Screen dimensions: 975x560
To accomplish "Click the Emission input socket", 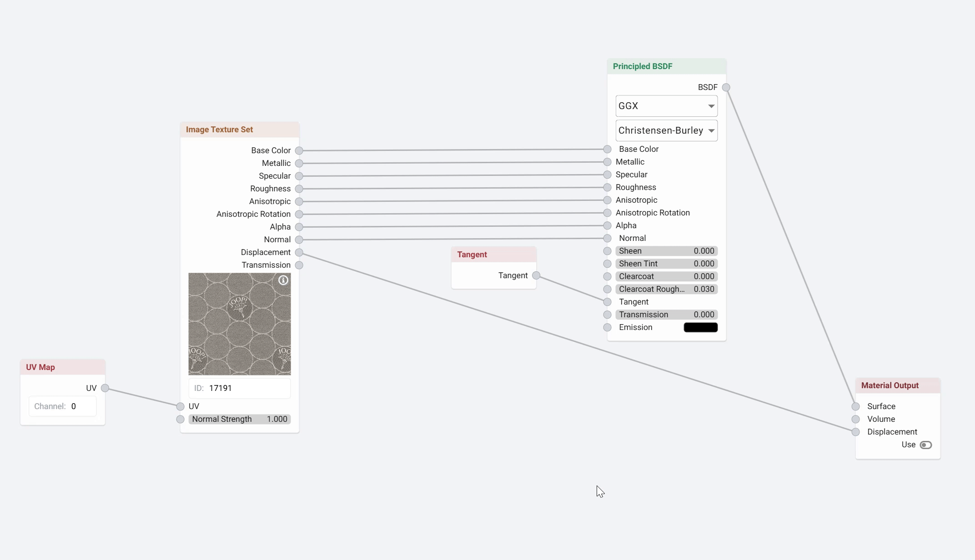I will pyautogui.click(x=607, y=327).
